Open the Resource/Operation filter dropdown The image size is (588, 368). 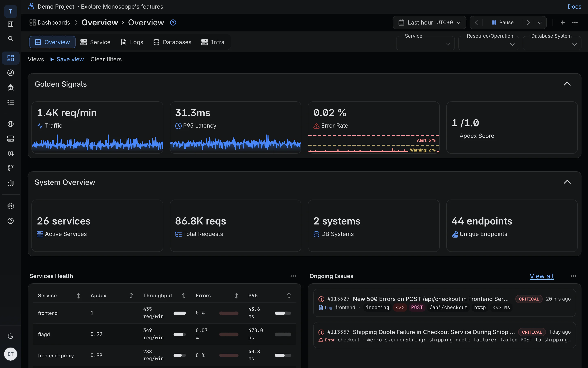(x=488, y=43)
